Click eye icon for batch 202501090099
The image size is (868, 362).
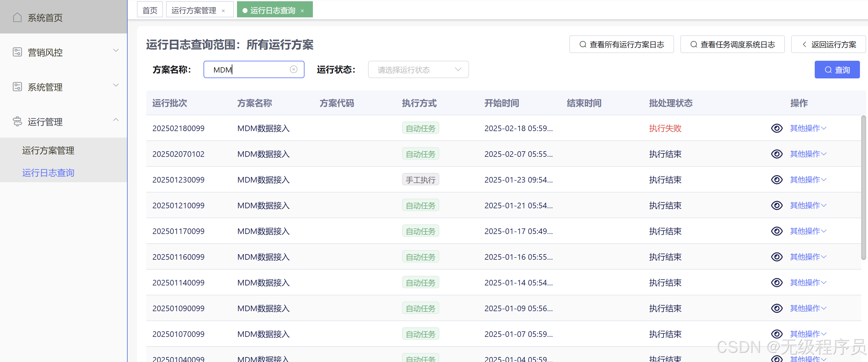[x=777, y=308]
